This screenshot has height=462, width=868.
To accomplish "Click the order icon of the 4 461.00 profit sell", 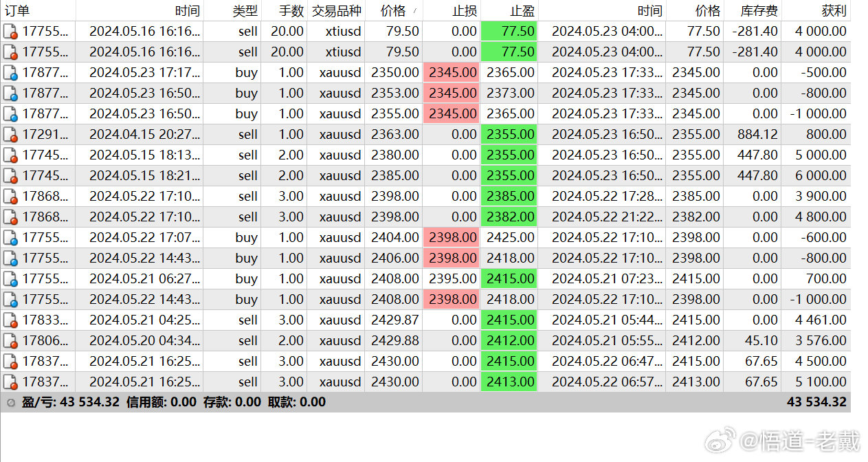I will click(x=10, y=320).
